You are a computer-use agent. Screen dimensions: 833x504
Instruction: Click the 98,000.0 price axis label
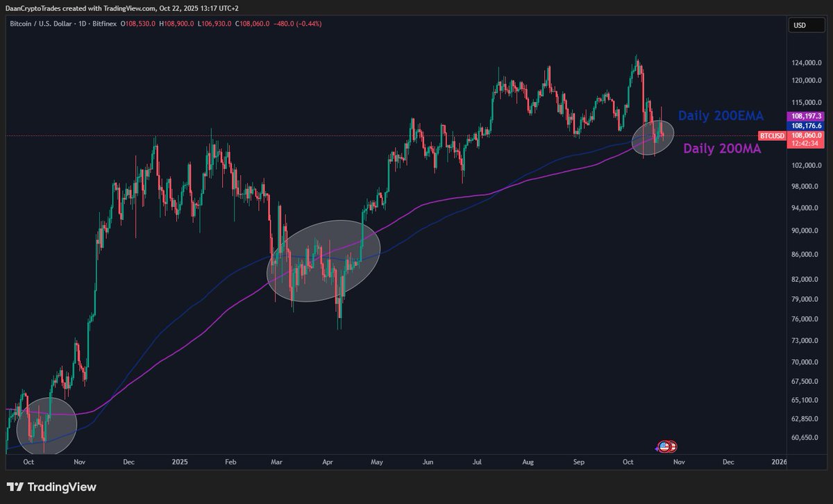[x=806, y=186]
